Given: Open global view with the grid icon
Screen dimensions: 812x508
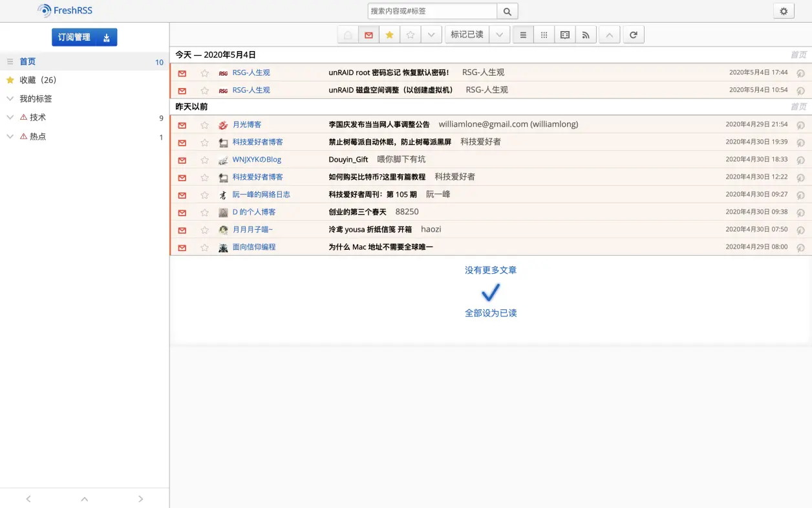Looking at the screenshot, I should click(x=544, y=34).
